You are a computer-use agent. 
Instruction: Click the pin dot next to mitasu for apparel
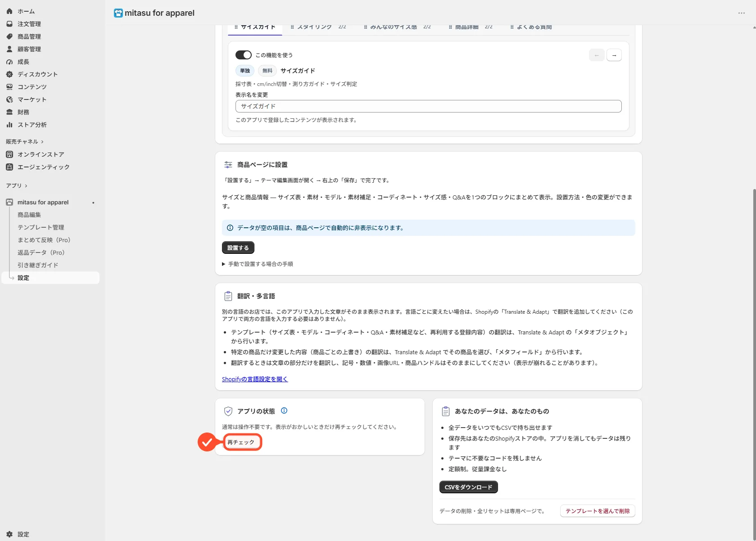[x=93, y=203]
